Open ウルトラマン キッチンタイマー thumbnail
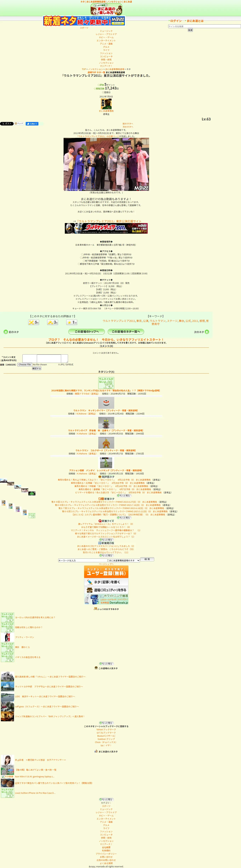 click(106, 403)
